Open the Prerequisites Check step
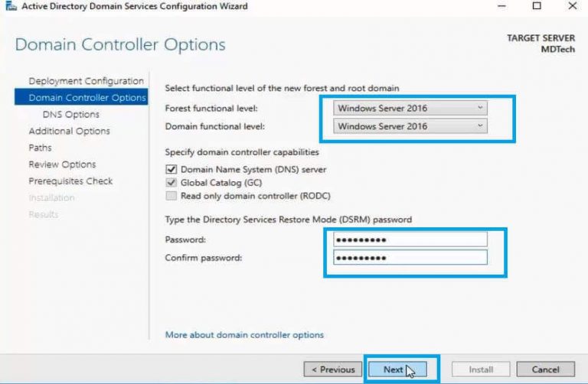The height and width of the screenshot is (384, 588). 70,181
